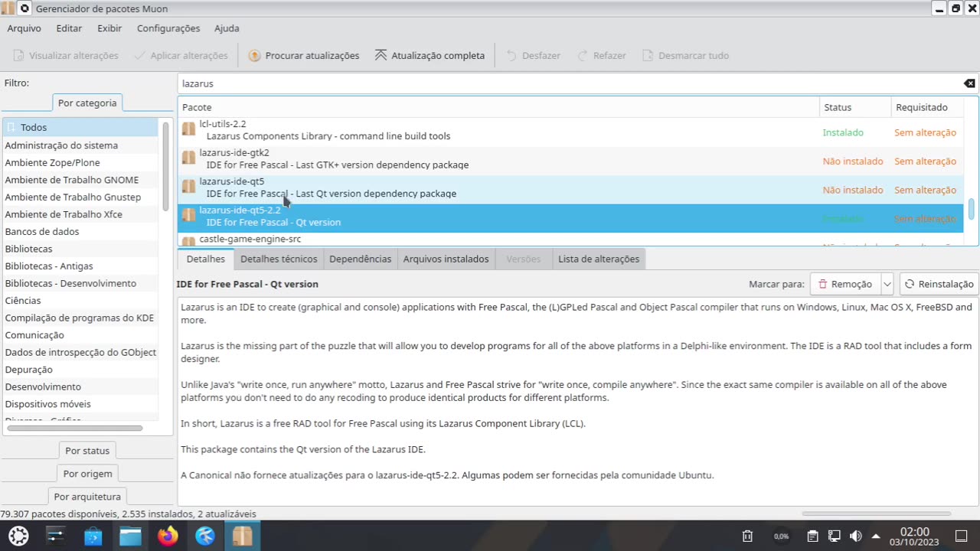Click the lazarus-ide-gtk2 package icon
The image size is (980, 551).
[188, 158]
